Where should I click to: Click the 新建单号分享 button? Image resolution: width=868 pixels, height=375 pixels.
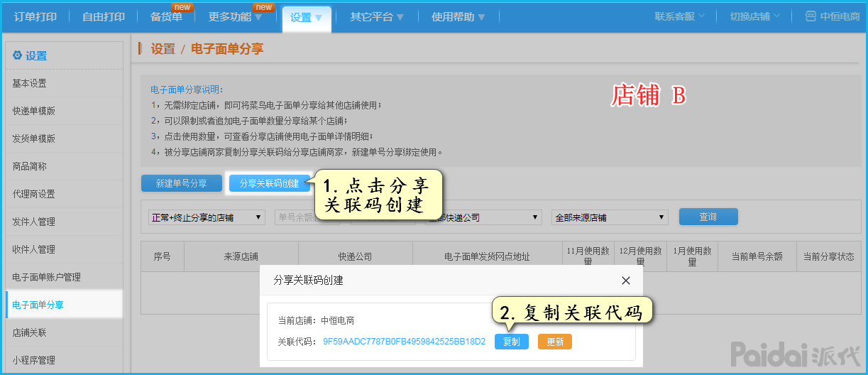[x=182, y=183]
